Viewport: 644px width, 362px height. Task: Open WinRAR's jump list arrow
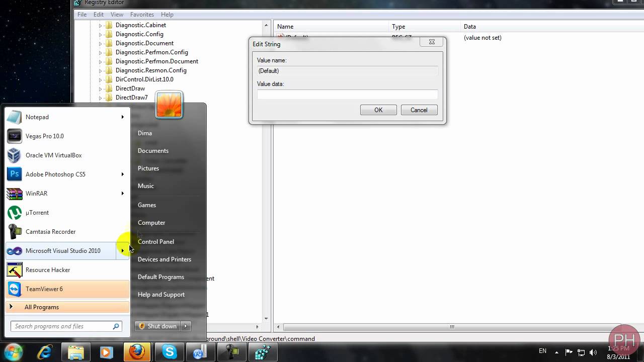pos(122,194)
